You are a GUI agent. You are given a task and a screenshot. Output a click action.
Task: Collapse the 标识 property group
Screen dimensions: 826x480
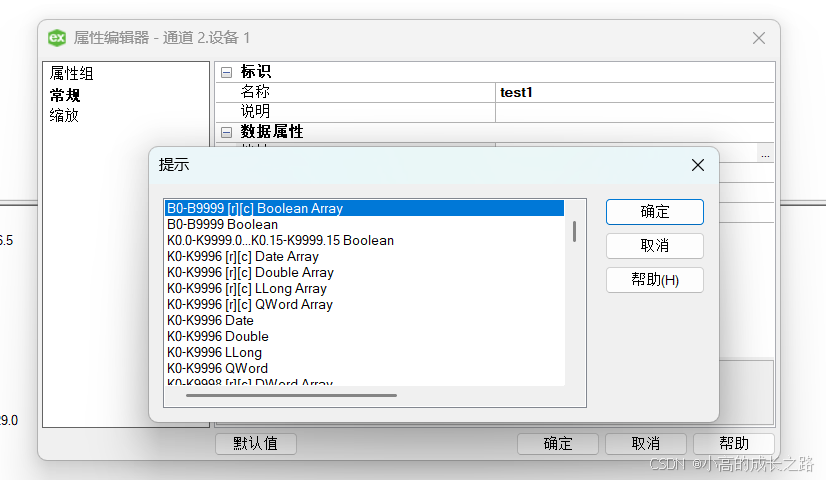click(x=226, y=72)
